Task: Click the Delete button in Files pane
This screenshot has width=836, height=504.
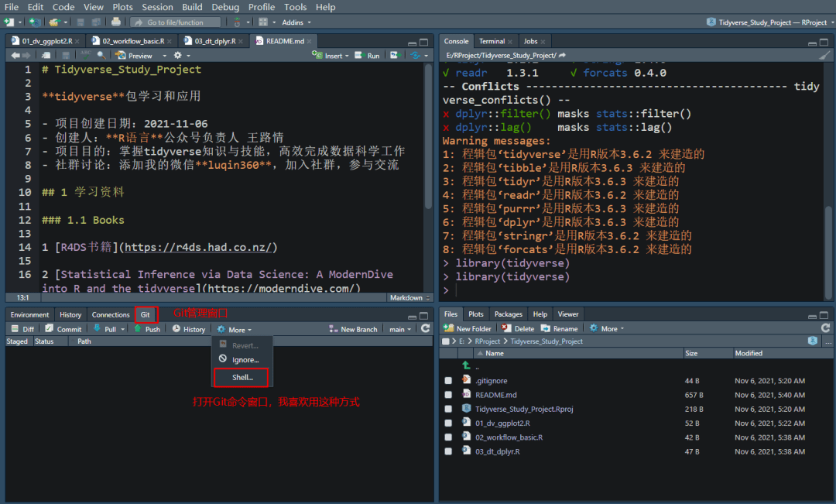Action: coord(518,328)
